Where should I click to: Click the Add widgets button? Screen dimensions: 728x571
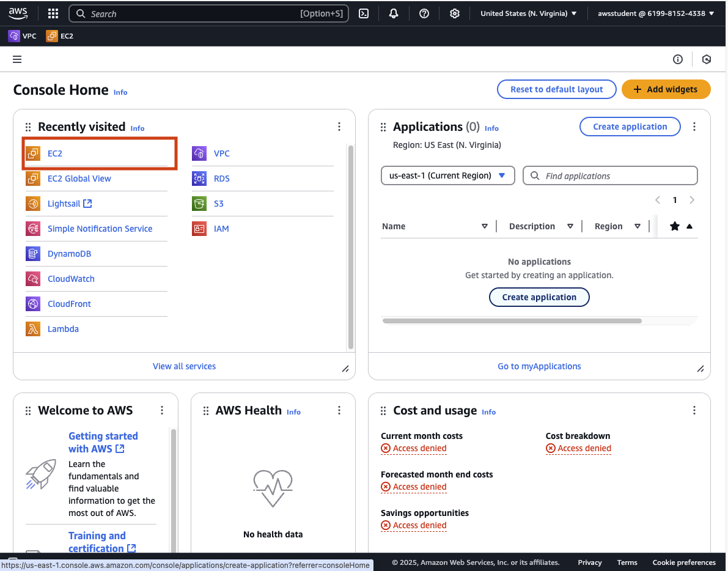pyautogui.click(x=666, y=89)
